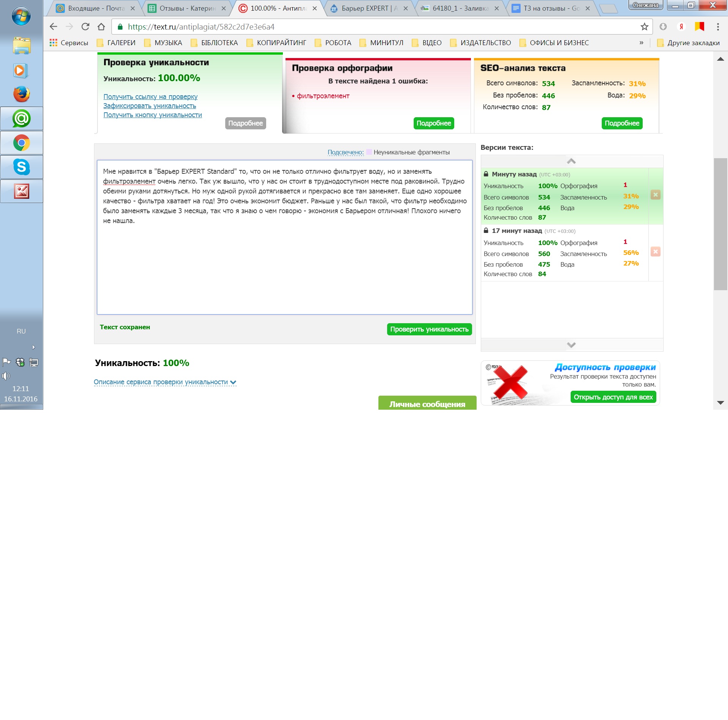Click the home page icon
Image resolution: width=728 pixels, height=720 pixels.
point(101,27)
